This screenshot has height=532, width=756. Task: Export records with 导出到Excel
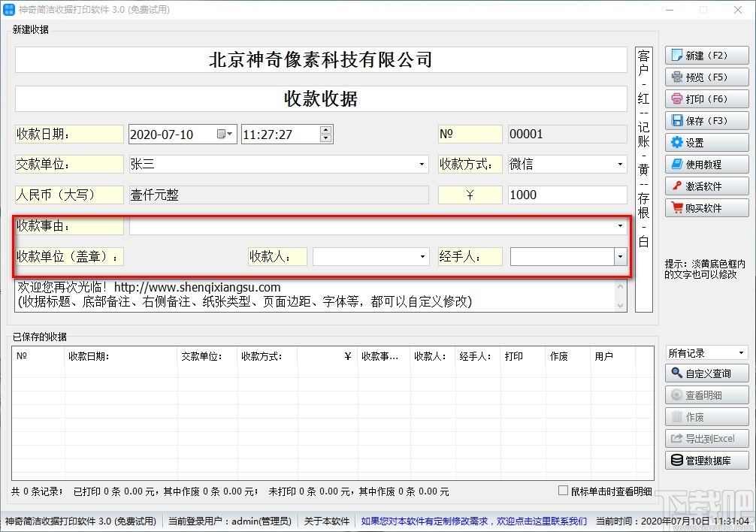tap(706, 438)
